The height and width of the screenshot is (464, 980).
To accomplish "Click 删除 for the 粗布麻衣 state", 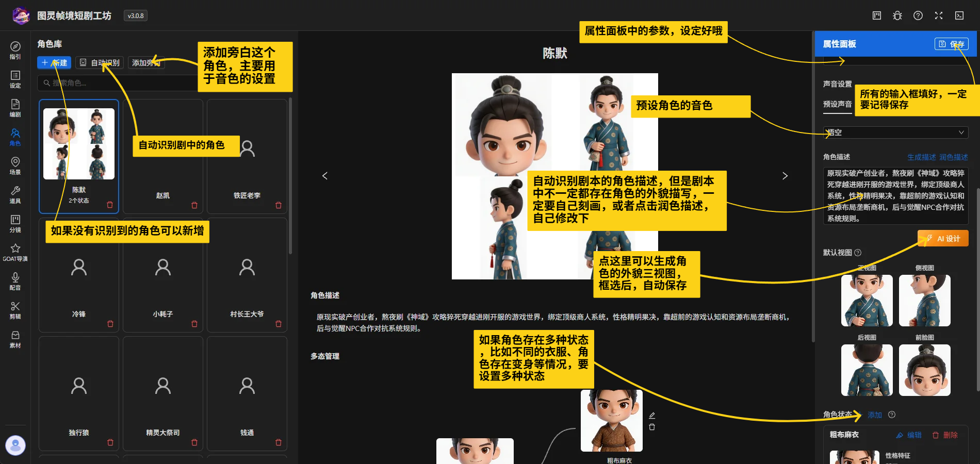I will point(945,435).
